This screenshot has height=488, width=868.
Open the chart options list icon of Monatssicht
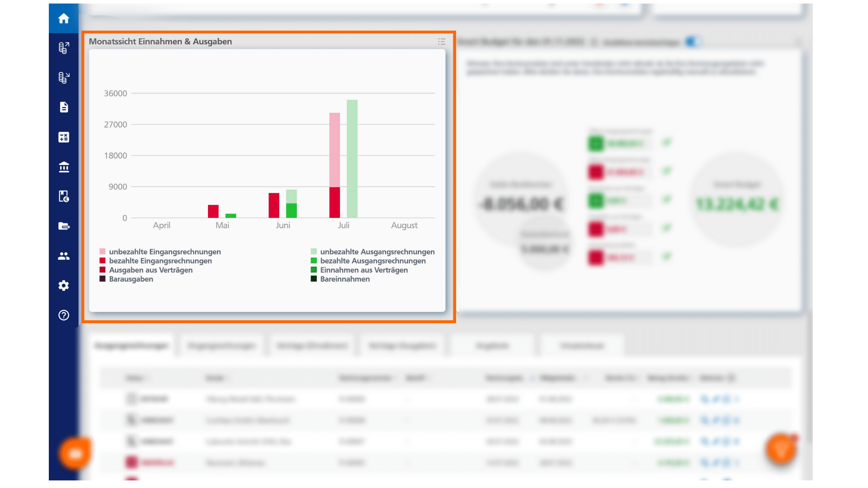point(442,42)
